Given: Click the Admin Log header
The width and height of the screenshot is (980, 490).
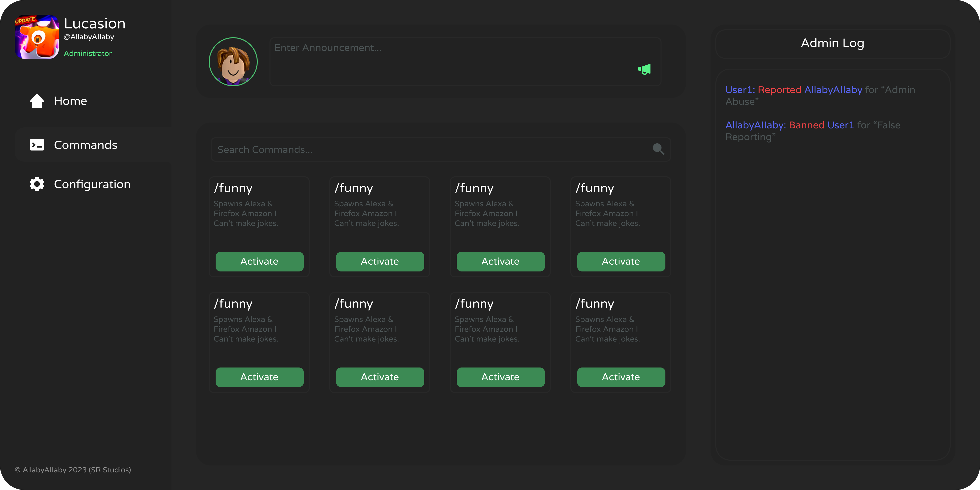Looking at the screenshot, I should click(x=833, y=43).
